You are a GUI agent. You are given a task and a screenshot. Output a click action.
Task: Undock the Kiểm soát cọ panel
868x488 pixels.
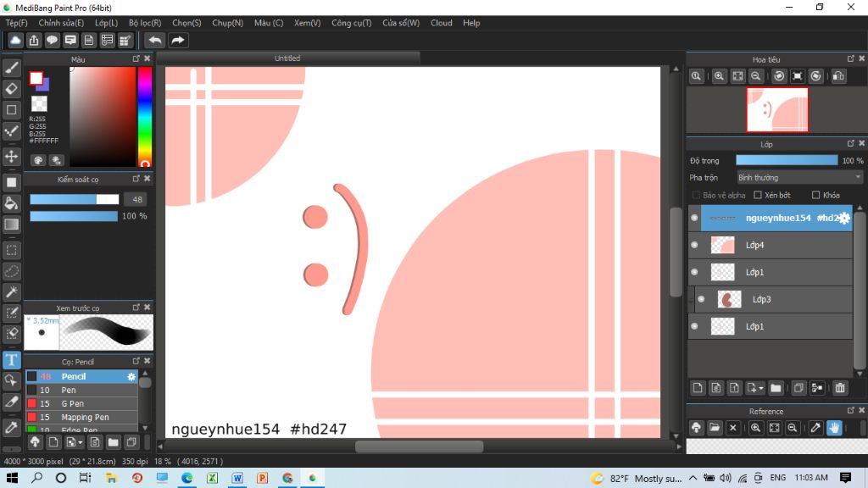point(136,179)
